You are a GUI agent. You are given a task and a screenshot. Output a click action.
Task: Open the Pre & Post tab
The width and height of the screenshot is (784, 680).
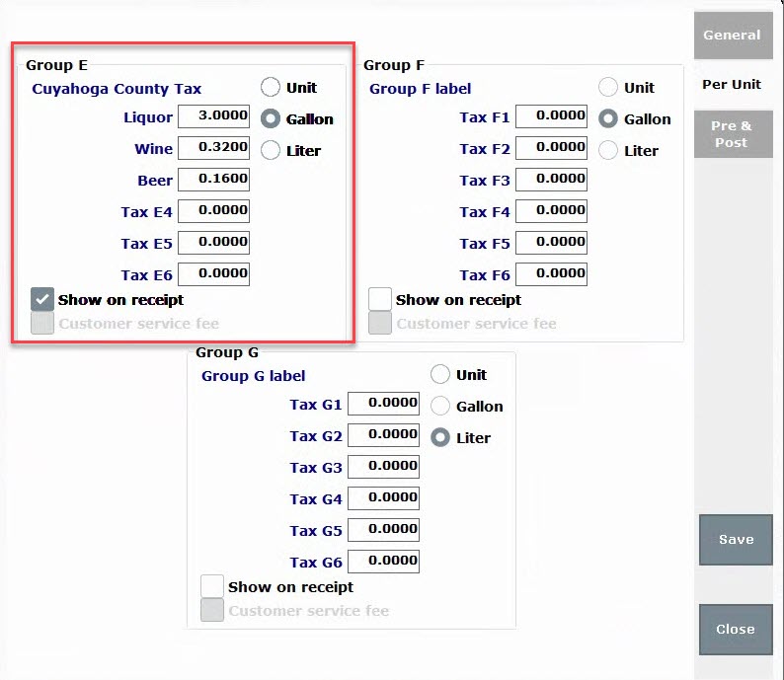pos(733,134)
